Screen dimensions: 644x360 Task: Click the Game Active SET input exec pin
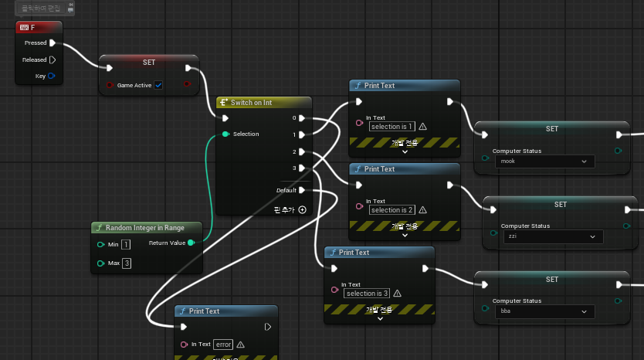pos(109,68)
